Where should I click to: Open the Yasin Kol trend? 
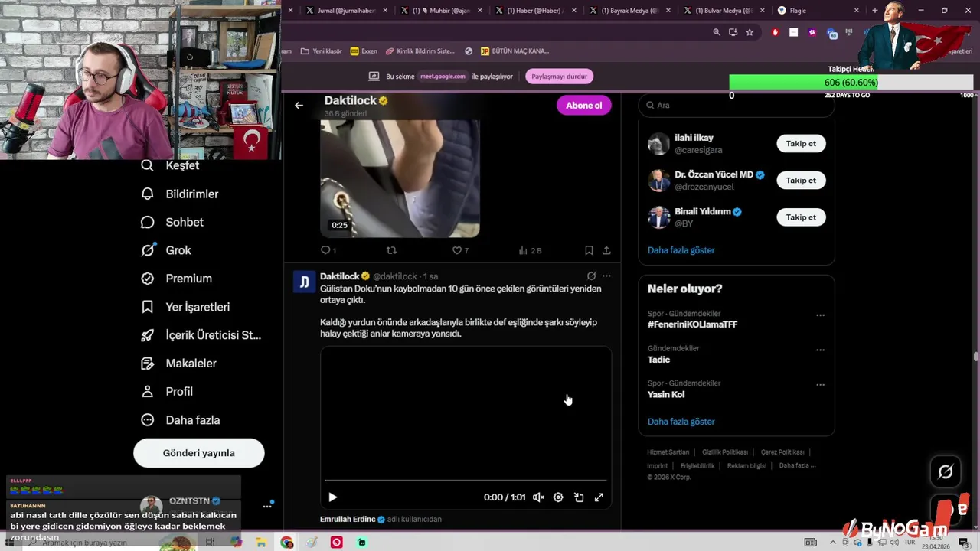(666, 395)
